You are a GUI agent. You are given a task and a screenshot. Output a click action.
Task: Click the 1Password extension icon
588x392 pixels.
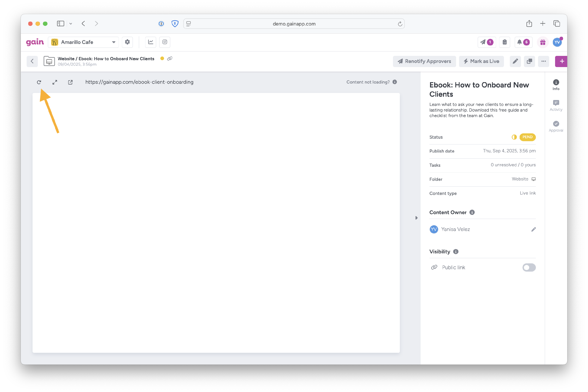pyautogui.click(x=161, y=24)
